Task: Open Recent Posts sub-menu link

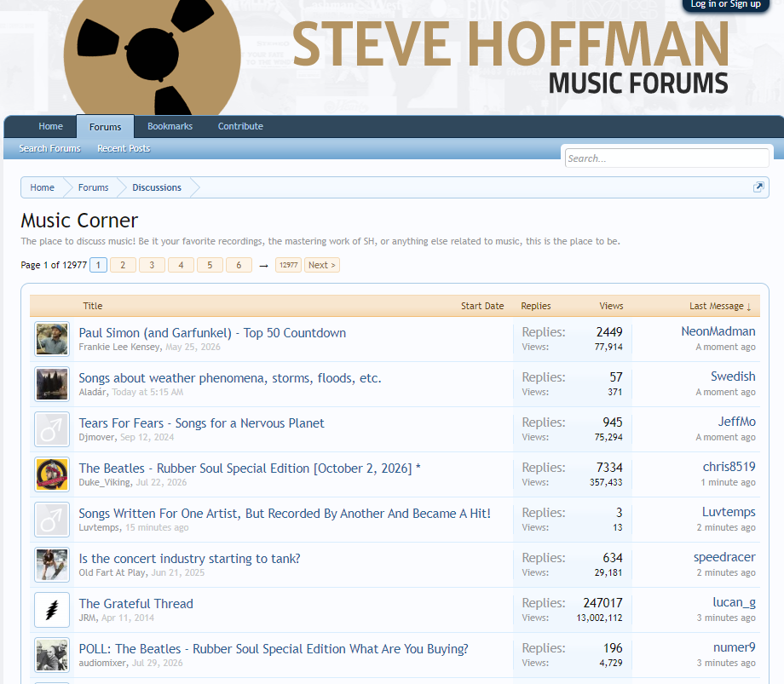Action: [124, 148]
